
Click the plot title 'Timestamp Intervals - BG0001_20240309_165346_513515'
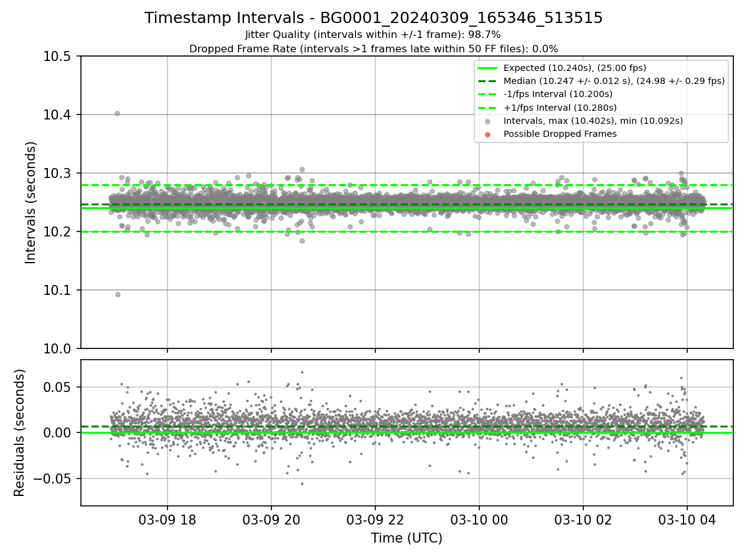pyautogui.click(x=374, y=18)
